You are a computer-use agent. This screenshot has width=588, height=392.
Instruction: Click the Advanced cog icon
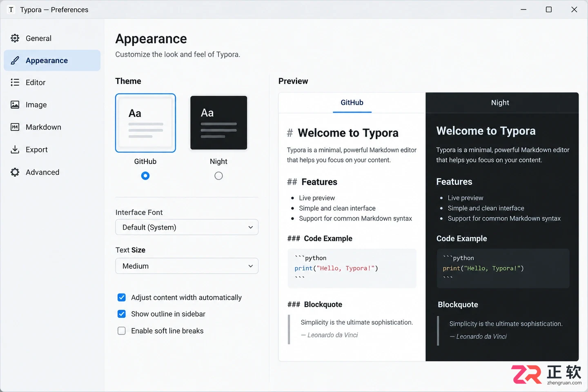[15, 172]
